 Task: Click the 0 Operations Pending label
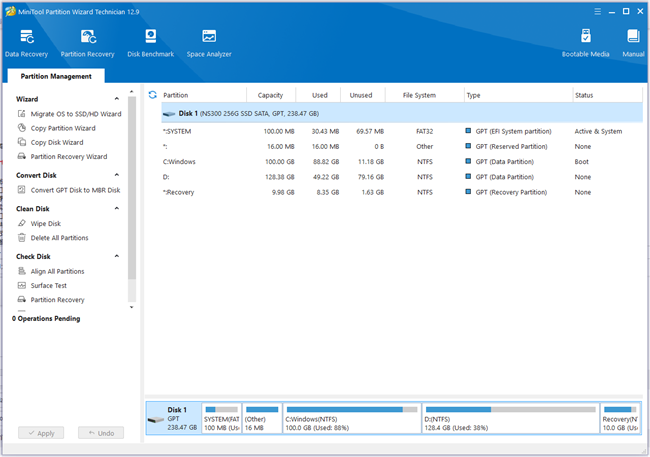46,318
